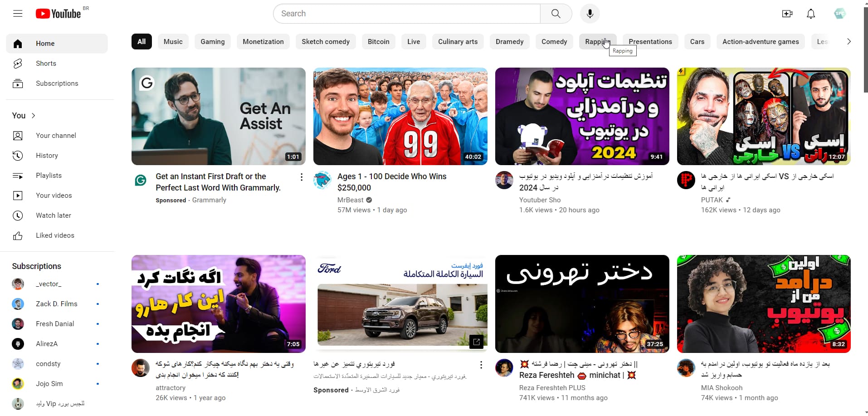Activate voice search microphone
This screenshot has height=416, width=868.
pyautogui.click(x=590, y=14)
